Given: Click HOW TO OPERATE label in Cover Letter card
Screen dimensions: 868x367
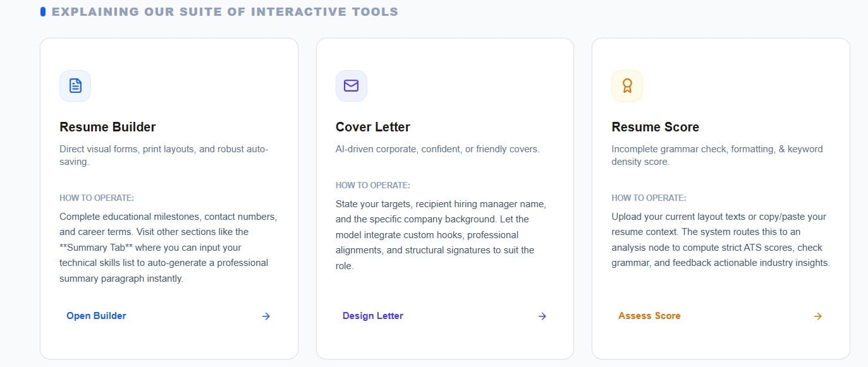Looking at the screenshot, I should click(x=373, y=185).
